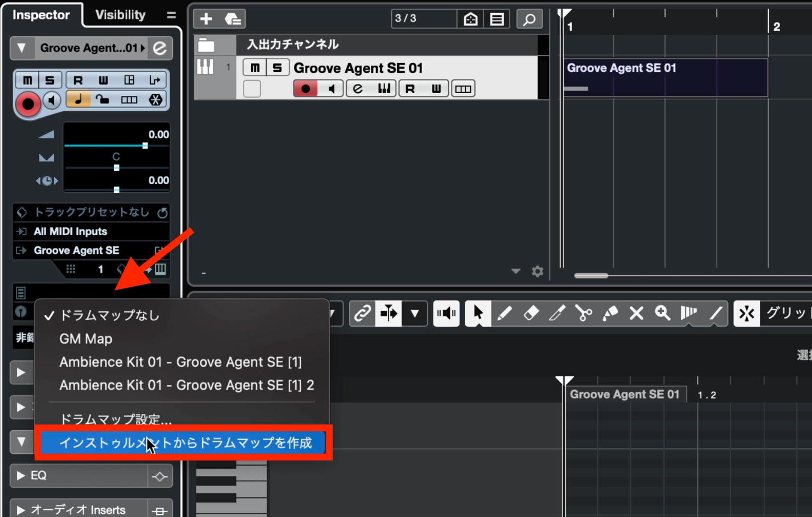Open Edit Channel Settings in the Inspector
Image resolution: width=812 pixels, height=517 pixels.
[x=129, y=80]
